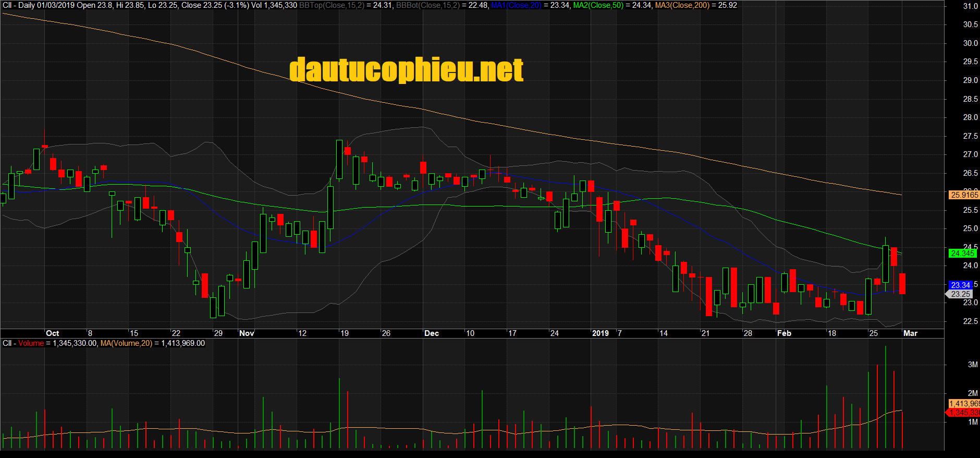This screenshot has width=980, height=458.
Task: Click the 'Nov' month label on the time axis
Action: tap(247, 333)
